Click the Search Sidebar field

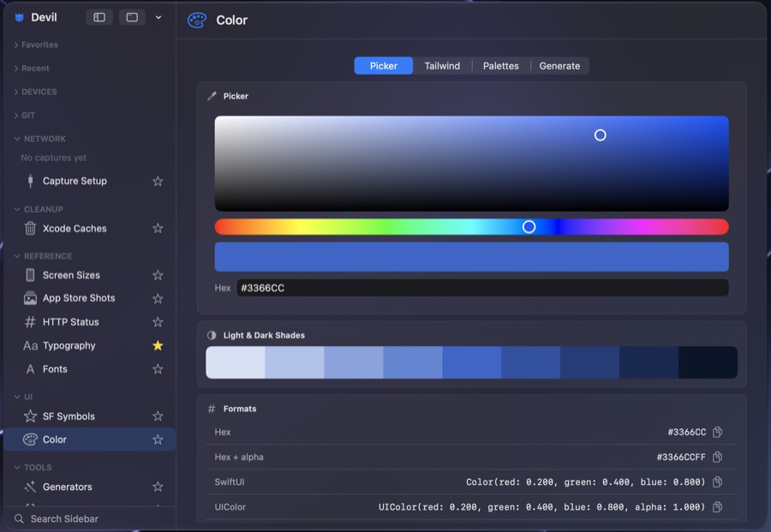coord(90,519)
